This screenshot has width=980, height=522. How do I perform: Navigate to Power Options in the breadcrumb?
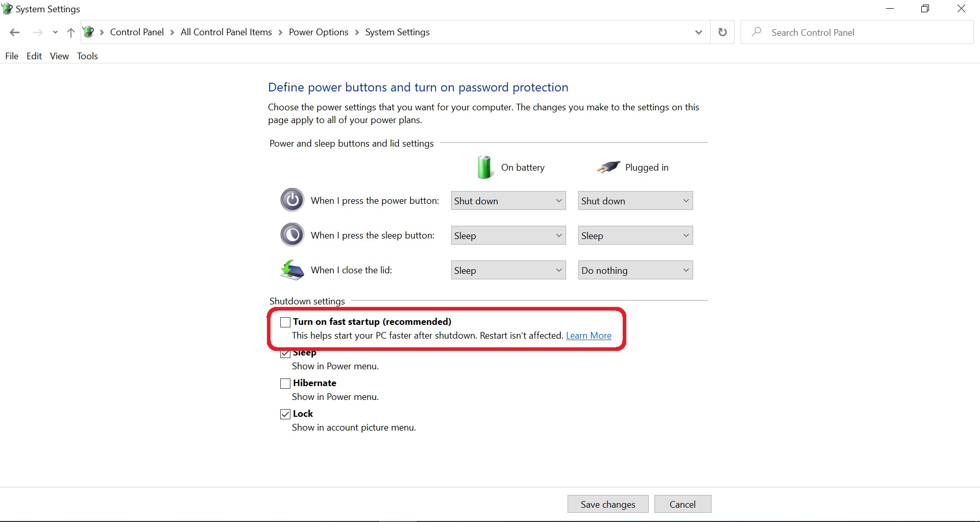click(318, 32)
